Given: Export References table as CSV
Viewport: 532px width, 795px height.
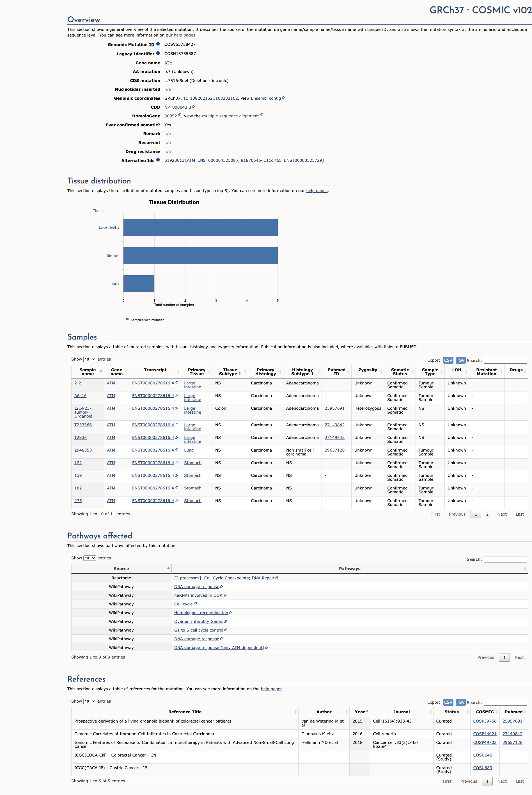Looking at the screenshot, I should click(x=448, y=702).
